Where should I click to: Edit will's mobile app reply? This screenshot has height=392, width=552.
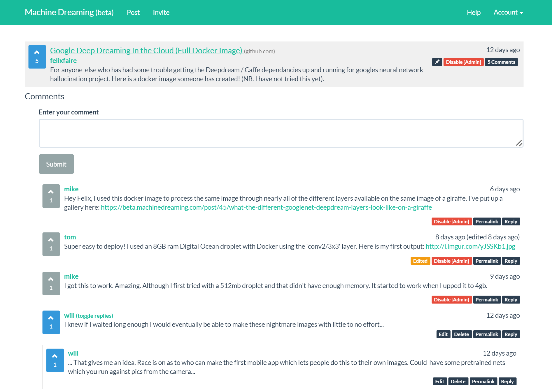pyautogui.click(x=439, y=382)
